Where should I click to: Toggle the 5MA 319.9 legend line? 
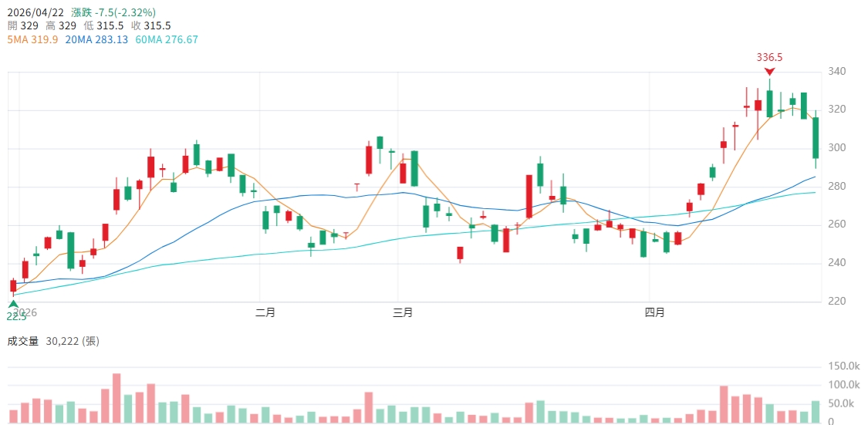coord(32,39)
